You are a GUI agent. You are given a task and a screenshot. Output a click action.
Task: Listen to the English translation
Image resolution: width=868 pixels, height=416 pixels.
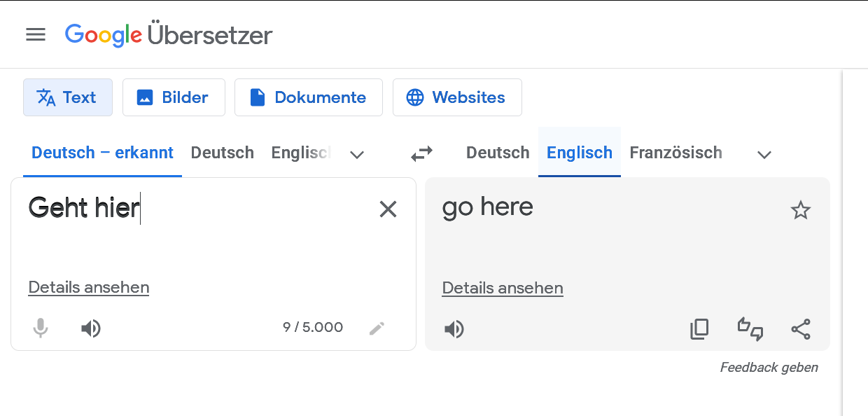(454, 329)
